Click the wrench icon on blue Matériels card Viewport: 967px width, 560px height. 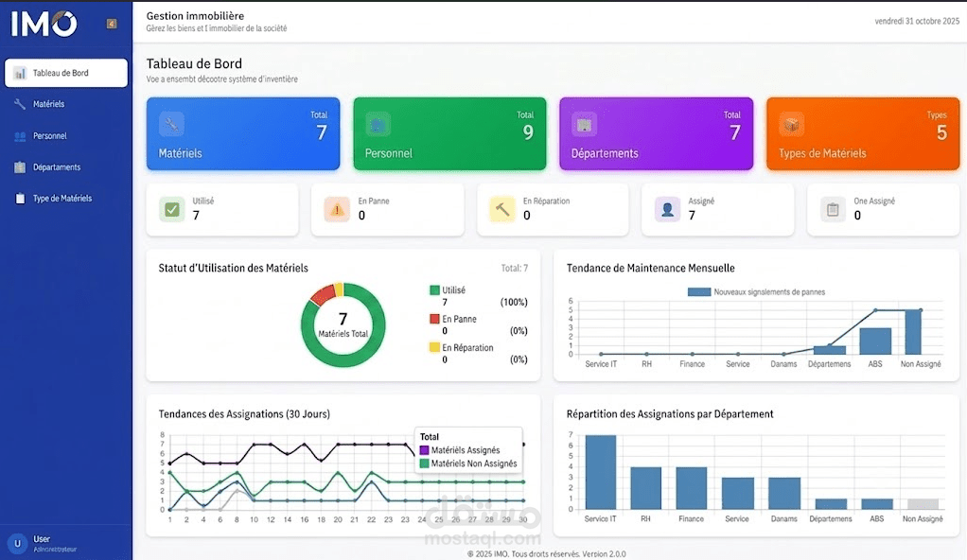pyautogui.click(x=171, y=125)
